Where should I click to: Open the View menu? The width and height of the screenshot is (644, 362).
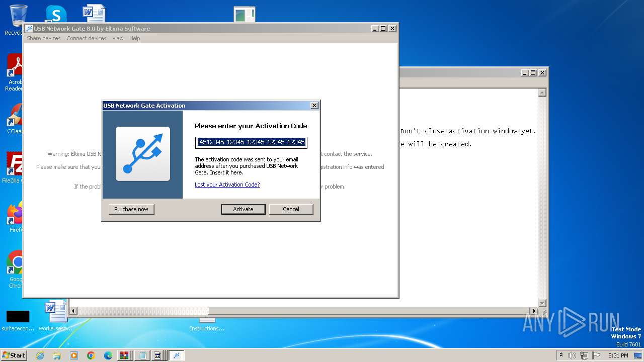click(118, 38)
